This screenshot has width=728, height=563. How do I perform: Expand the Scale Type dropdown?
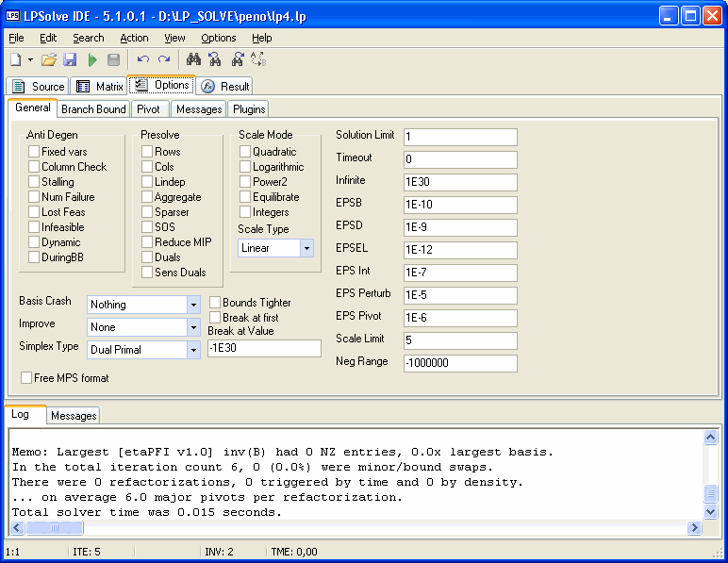pos(306,248)
